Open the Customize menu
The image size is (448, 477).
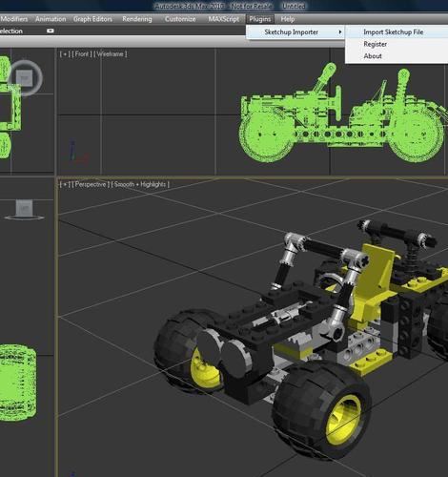point(180,19)
